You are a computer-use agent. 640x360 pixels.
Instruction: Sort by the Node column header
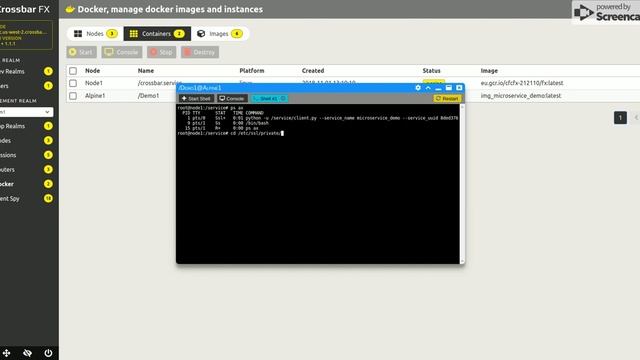click(x=93, y=71)
